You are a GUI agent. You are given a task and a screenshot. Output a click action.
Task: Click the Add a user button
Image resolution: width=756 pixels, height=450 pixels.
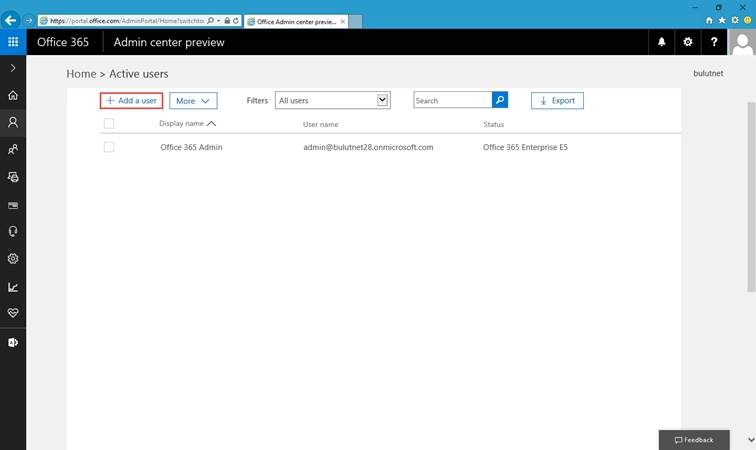tap(131, 100)
